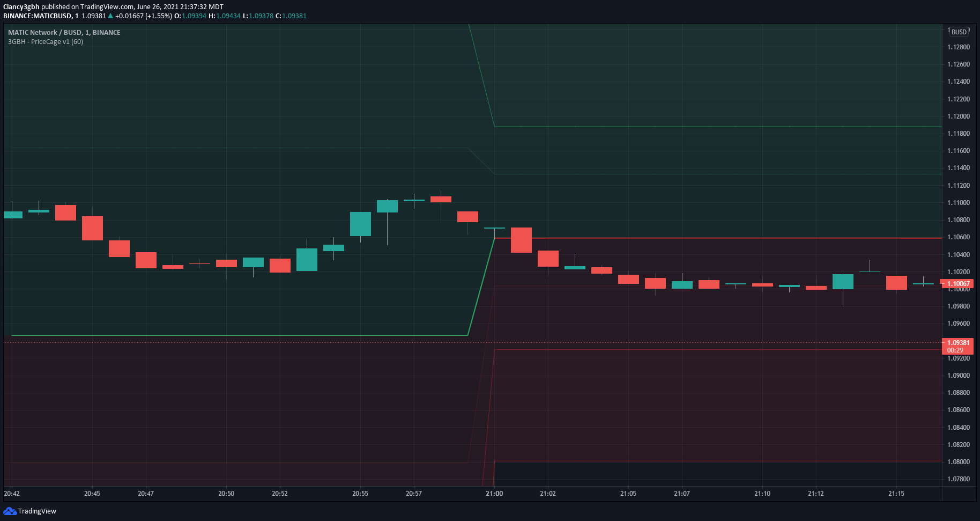Screen dimensions: 980x521
Task: Click the 1.09600 price axis label
Action: pos(959,324)
